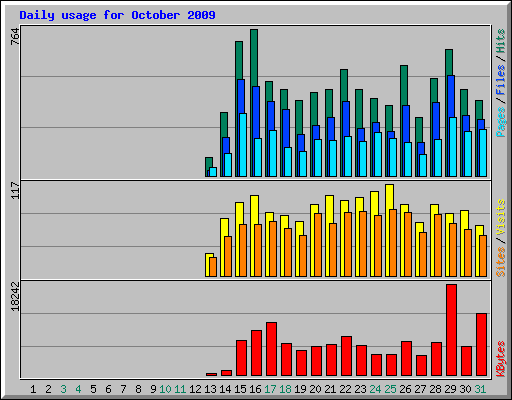Click the red KBytes bar for day 26
The image size is (512, 400).
tap(407, 359)
